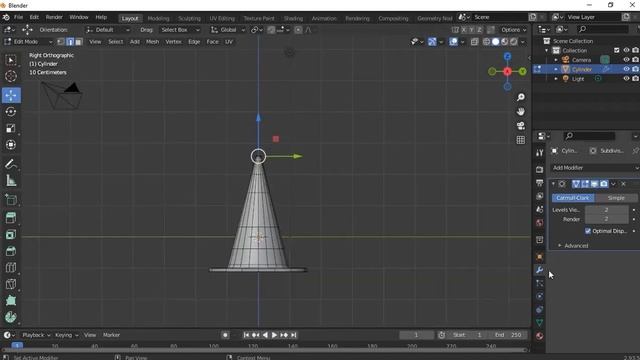The height and width of the screenshot is (360, 640).
Task: Select the Move tool
Action: (11, 95)
